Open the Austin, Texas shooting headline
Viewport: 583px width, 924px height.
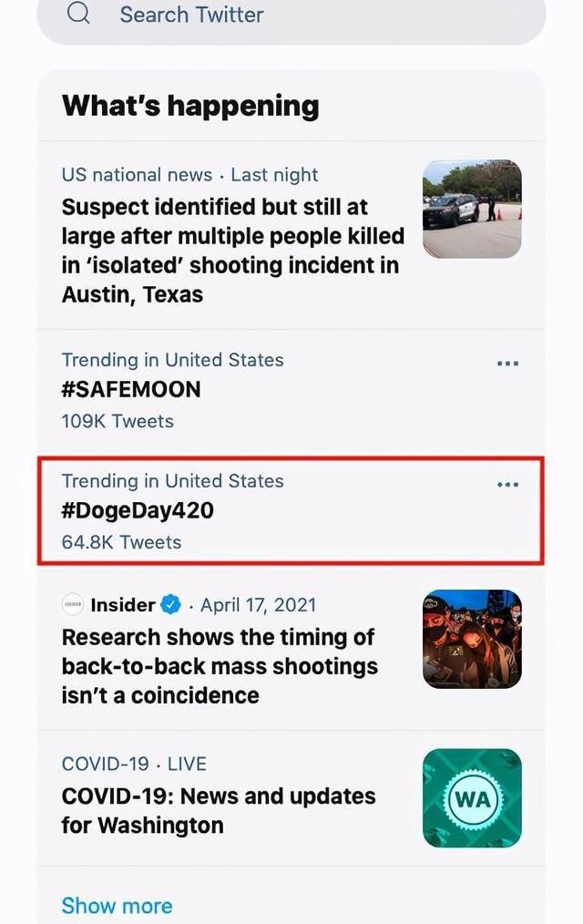[x=232, y=251]
